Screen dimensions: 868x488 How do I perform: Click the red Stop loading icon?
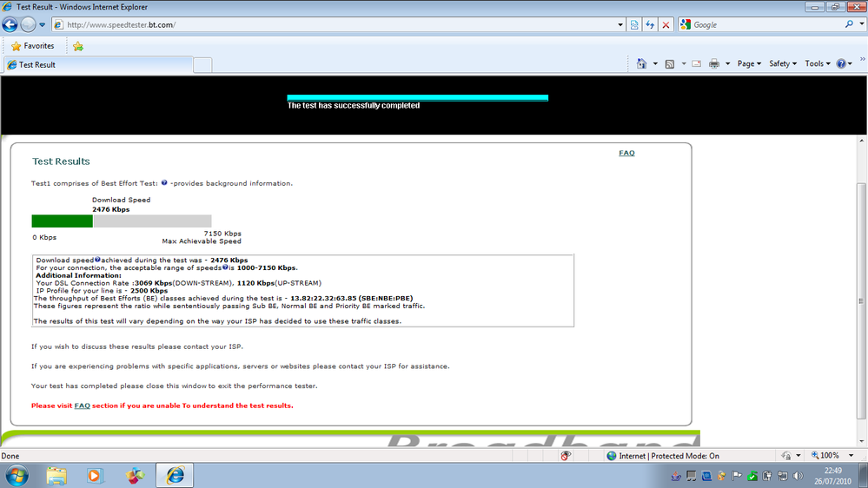coord(666,24)
